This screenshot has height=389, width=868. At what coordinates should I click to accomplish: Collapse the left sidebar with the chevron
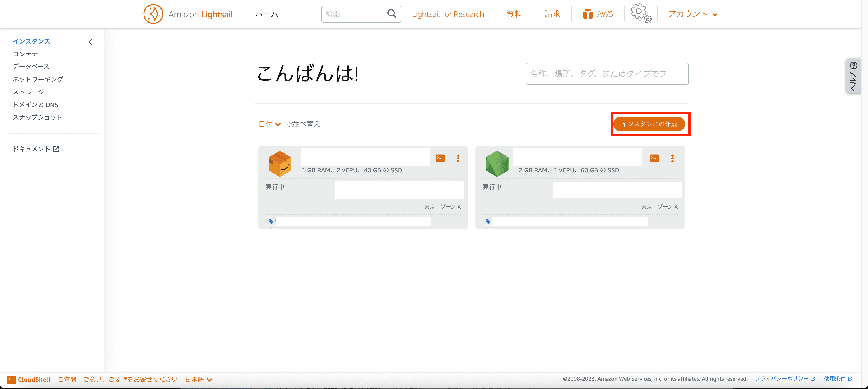(90, 42)
